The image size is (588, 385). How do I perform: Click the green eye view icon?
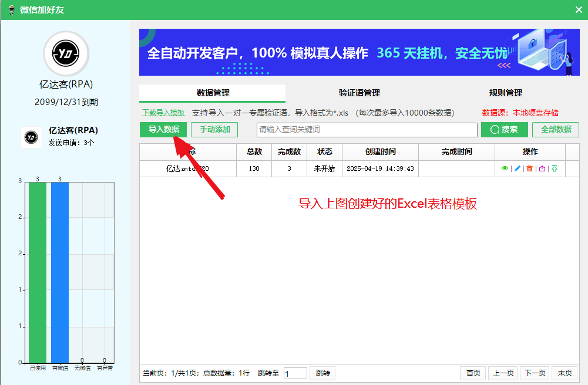(505, 168)
